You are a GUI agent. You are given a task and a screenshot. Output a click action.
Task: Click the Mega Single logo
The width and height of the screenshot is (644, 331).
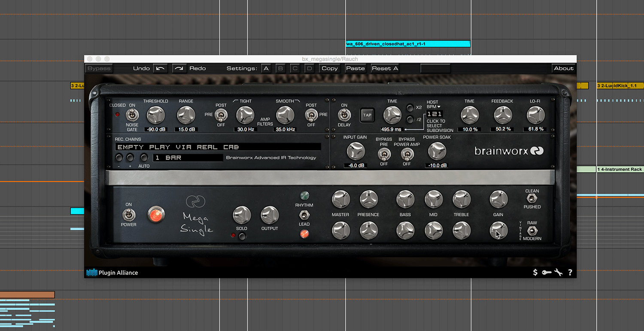(x=197, y=216)
